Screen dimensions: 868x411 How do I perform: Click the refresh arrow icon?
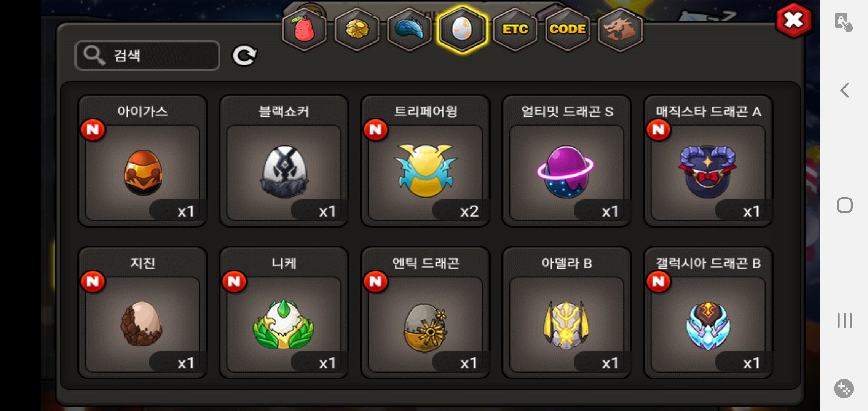244,56
